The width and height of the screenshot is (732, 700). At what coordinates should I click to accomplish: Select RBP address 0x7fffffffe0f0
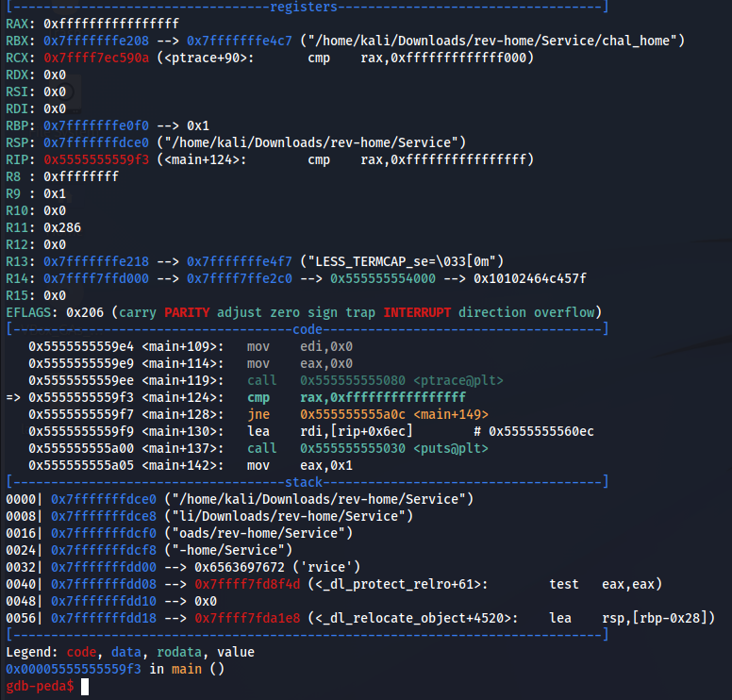[96, 125]
